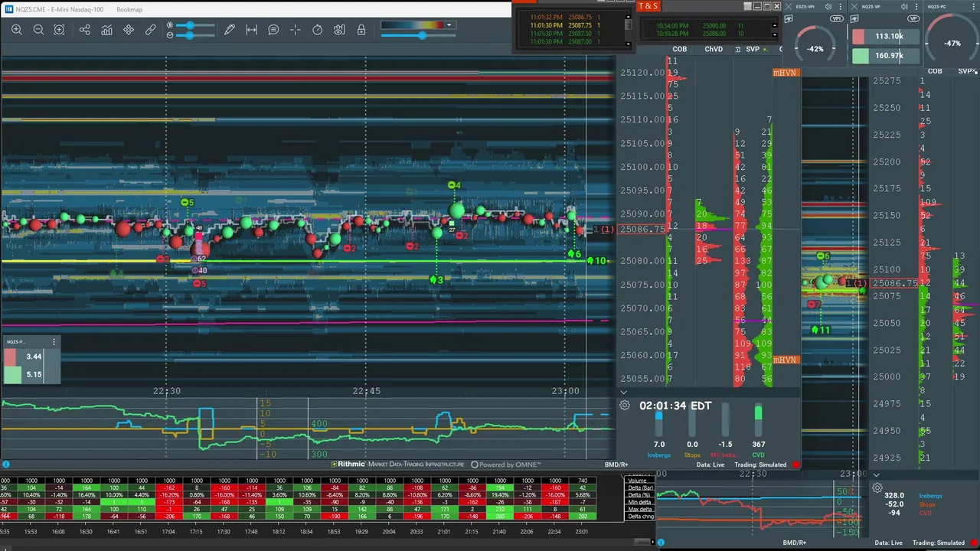Toggle the crosshair tool icon
The image size is (980, 551).
point(296,30)
